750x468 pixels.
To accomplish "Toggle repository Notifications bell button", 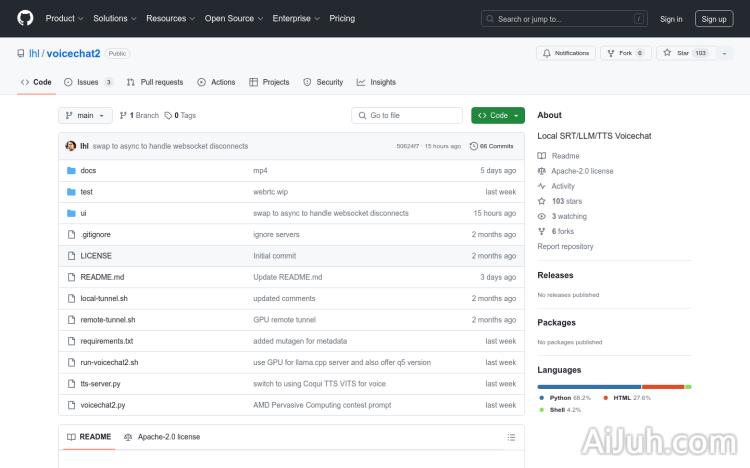I will [x=566, y=53].
